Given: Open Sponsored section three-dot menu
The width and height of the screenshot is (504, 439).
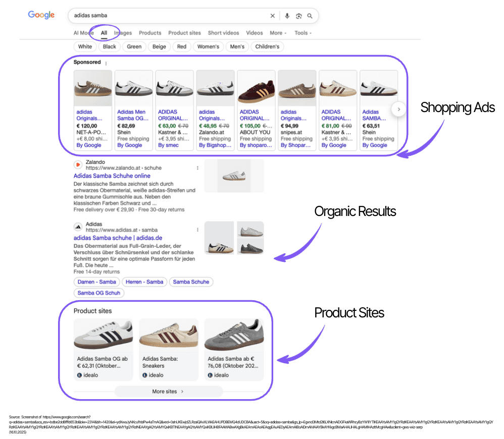Looking at the screenshot, I should pos(106,63).
